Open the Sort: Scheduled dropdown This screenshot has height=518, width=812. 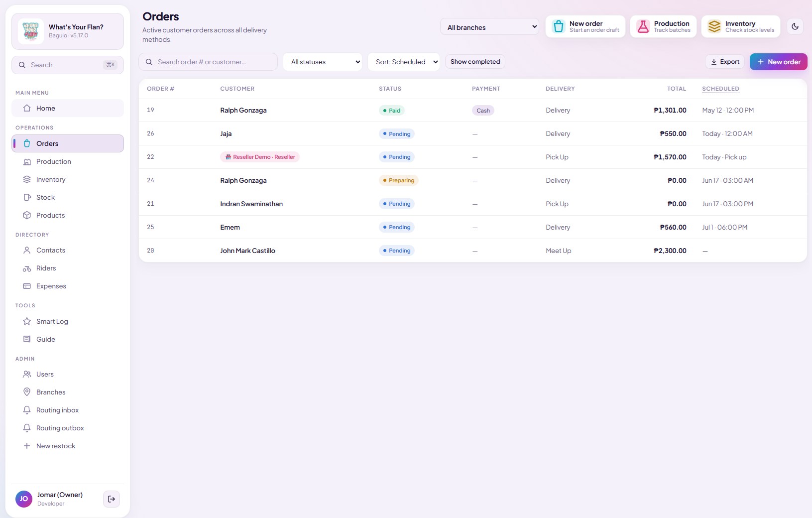pyautogui.click(x=404, y=62)
